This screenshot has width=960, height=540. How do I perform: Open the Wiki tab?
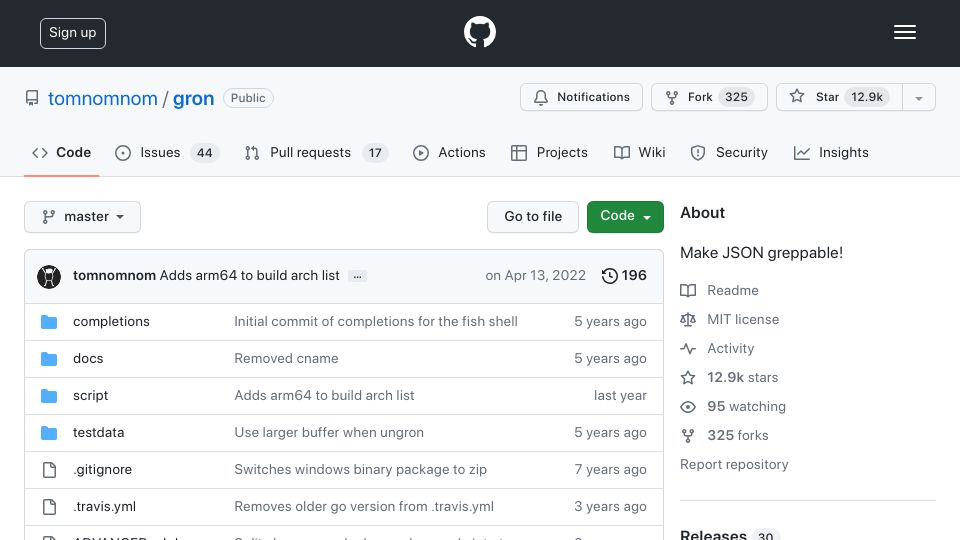coord(639,152)
